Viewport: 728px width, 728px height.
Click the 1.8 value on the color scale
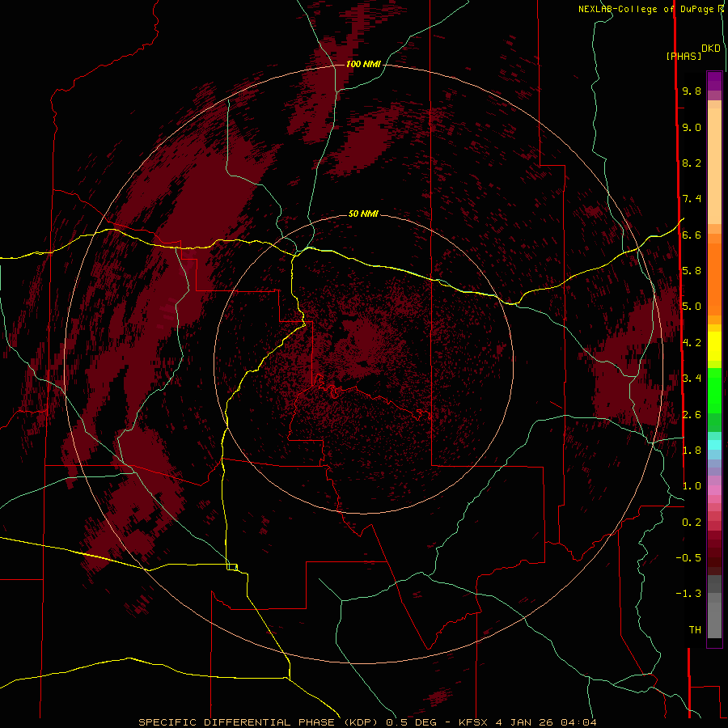pyautogui.click(x=692, y=451)
